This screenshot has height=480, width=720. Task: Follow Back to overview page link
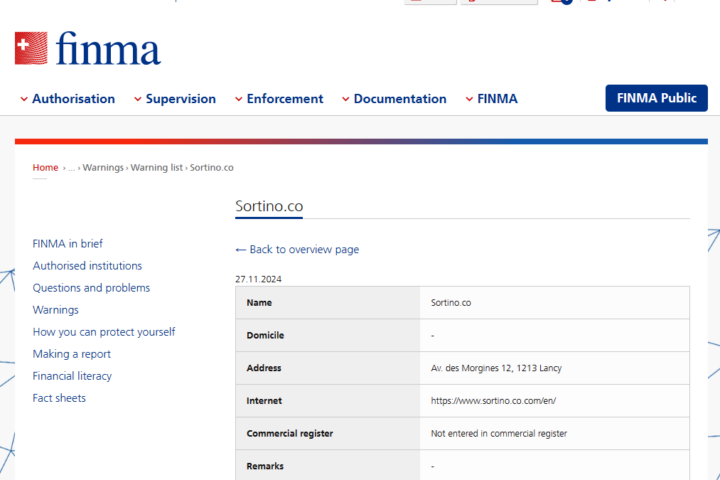(304, 249)
